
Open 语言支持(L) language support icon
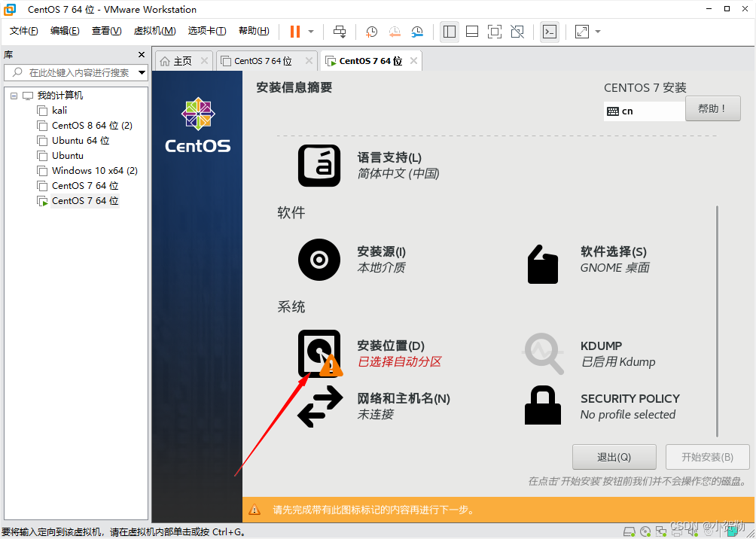coord(319,166)
